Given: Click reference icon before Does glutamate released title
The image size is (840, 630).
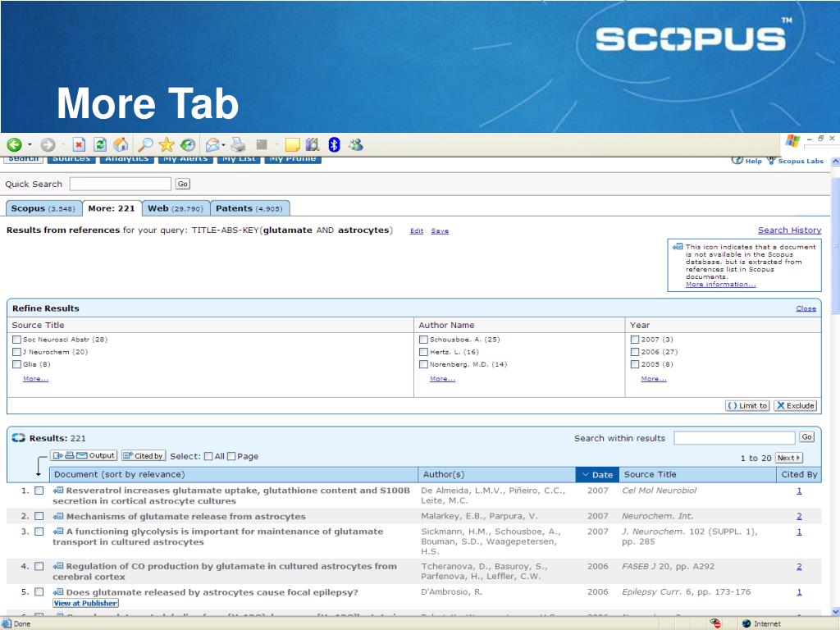Looking at the screenshot, I should coord(58,592).
